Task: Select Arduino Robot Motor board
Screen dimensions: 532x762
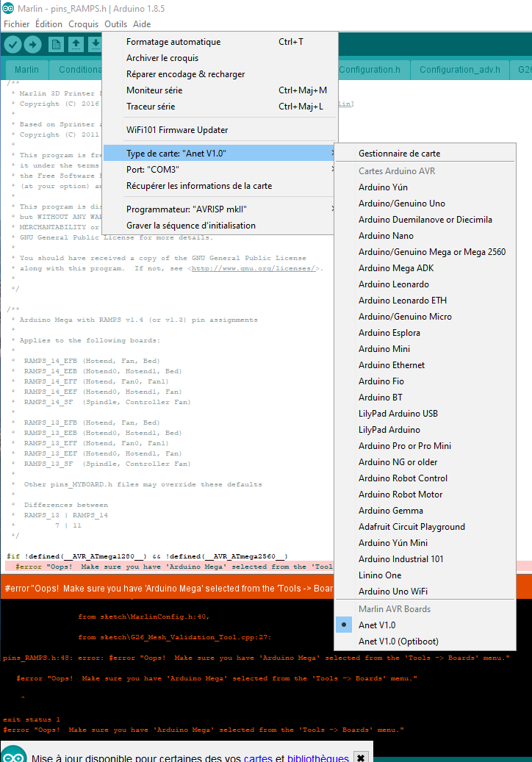Action: [425, 494]
